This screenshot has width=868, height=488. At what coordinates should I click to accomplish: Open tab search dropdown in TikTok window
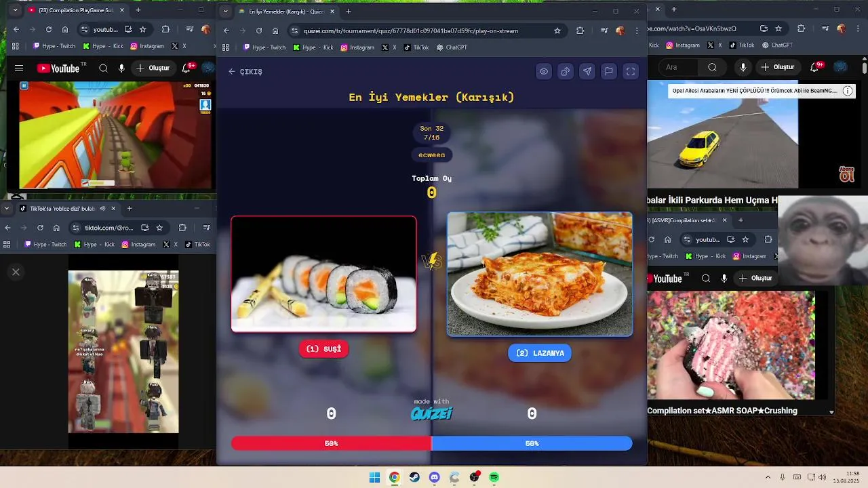click(7, 208)
